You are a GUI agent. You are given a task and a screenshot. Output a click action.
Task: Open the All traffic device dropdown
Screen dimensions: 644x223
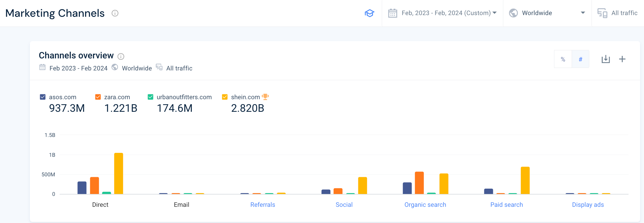tap(618, 13)
